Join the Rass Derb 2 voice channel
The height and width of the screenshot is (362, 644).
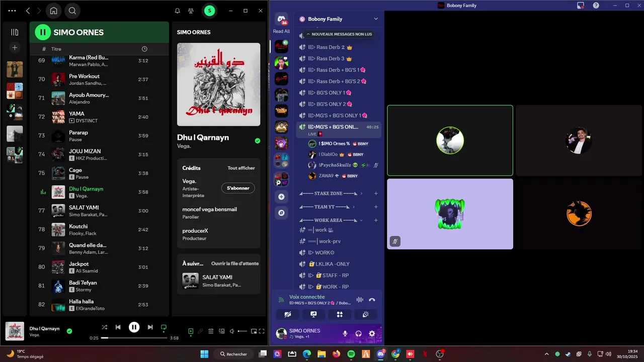coord(338,47)
